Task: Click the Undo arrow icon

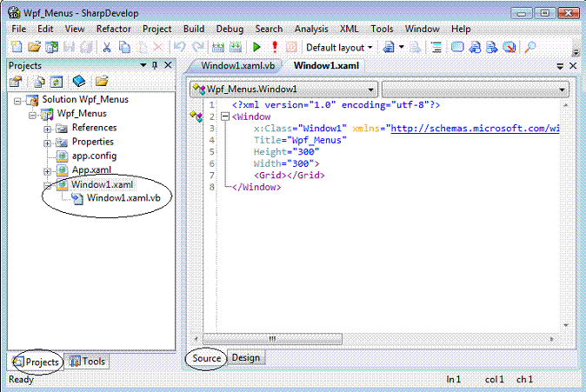Action: click(x=180, y=47)
